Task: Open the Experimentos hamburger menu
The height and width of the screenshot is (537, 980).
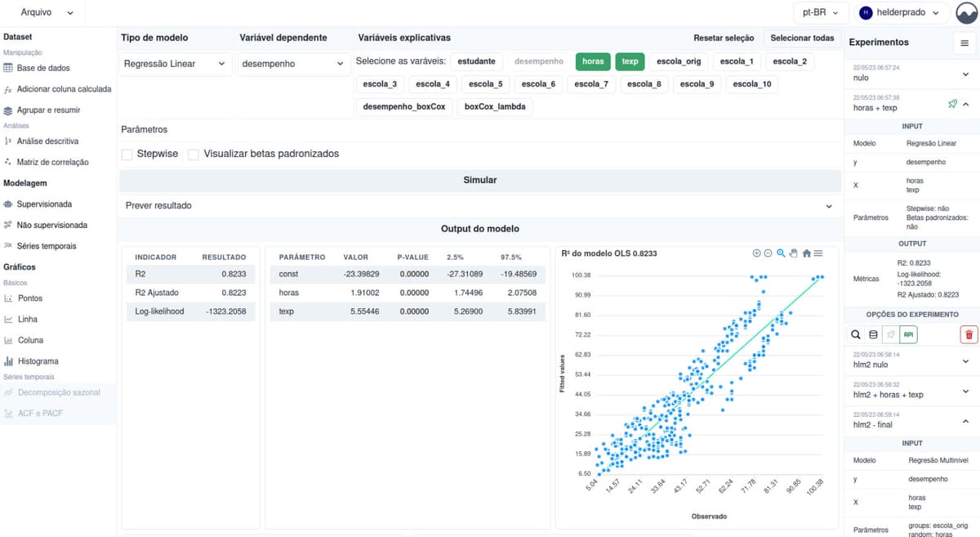Action: [x=964, y=43]
